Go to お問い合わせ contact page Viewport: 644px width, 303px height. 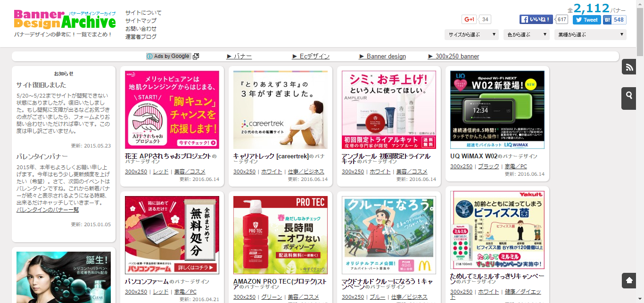point(141,29)
